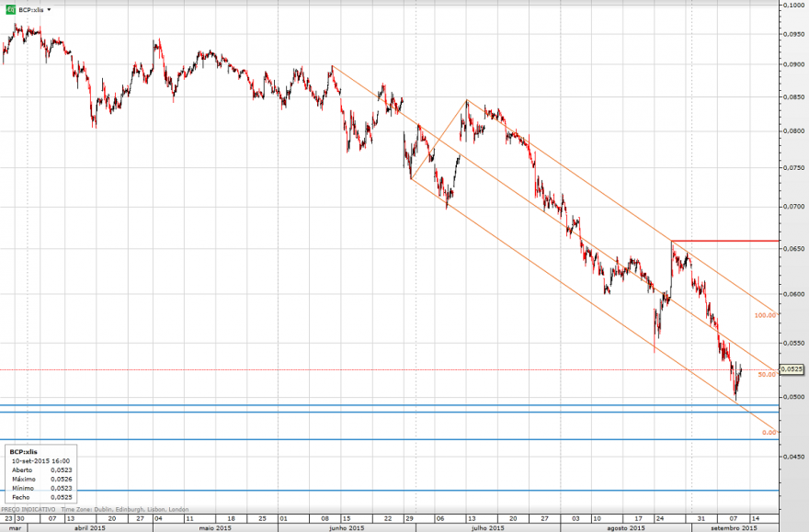Click the Fecho value 0,0525 in info box
This screenshot has height=532, width=809.
tap(62, 497)
